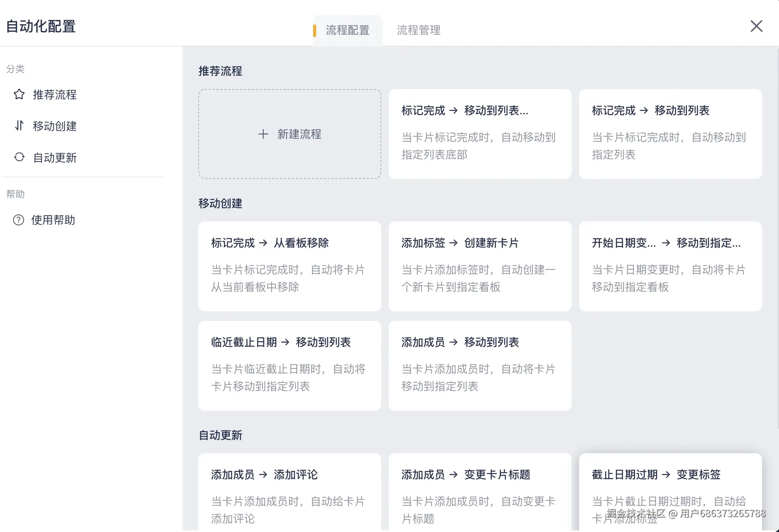This screenshot has width=779, height=532.
Task: Close the 自动化配置 dialog with X
Action: point(756,26)
